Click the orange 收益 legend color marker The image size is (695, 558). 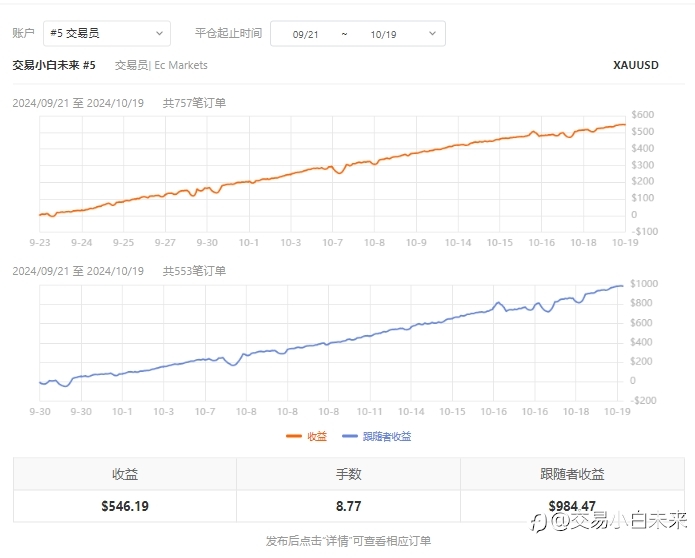click(x=294, y=437)
